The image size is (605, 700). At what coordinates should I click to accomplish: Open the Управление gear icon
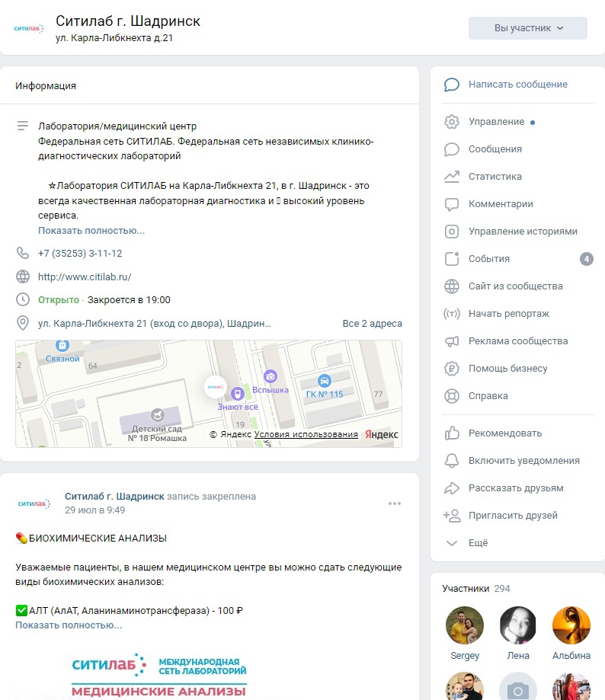click(x=451, y=122)
